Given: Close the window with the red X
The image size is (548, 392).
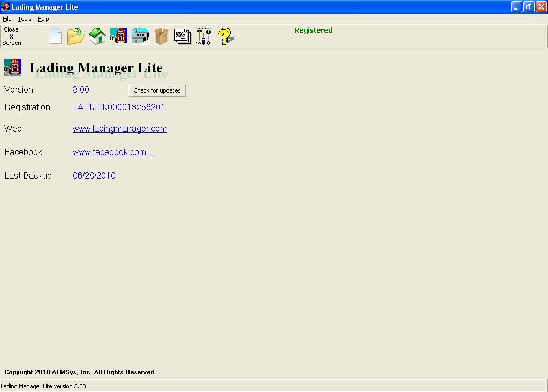Looking at the screenshot, I should click(541, 7).
